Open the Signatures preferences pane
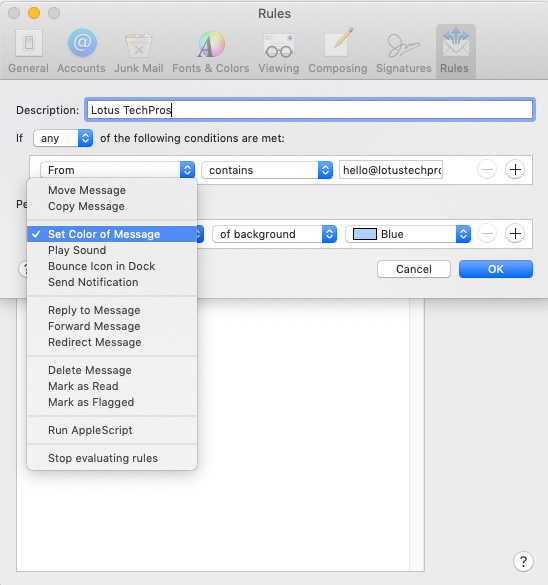The width and height of the screenshot is (548, 585). [404, 52]
